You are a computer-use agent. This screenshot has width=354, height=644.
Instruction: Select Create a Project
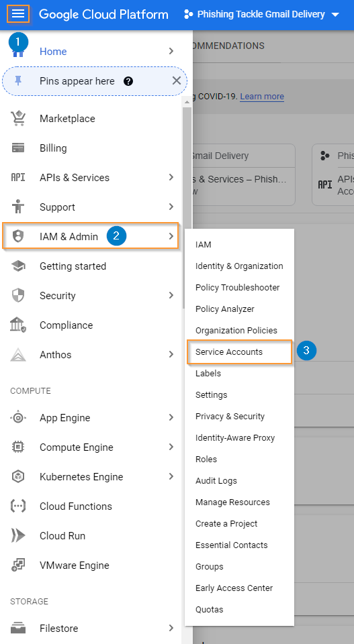click(x=239, y=524)
